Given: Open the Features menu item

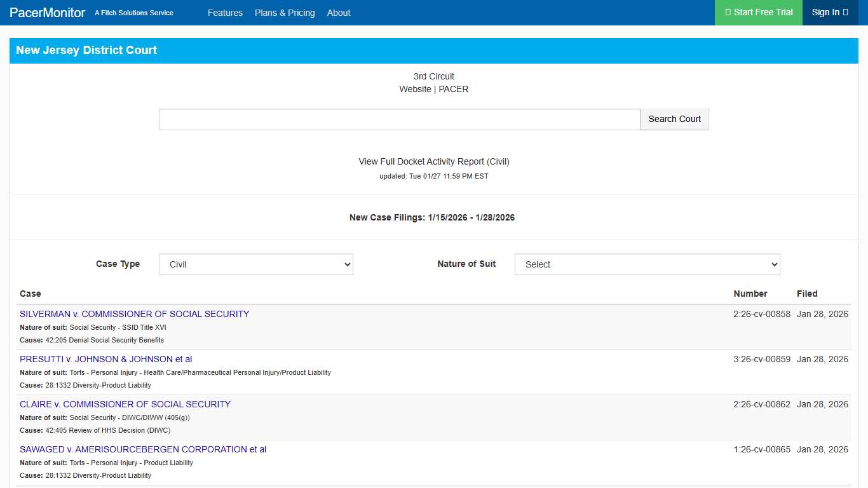Looking at the screenshot, I should pos(225,13).
